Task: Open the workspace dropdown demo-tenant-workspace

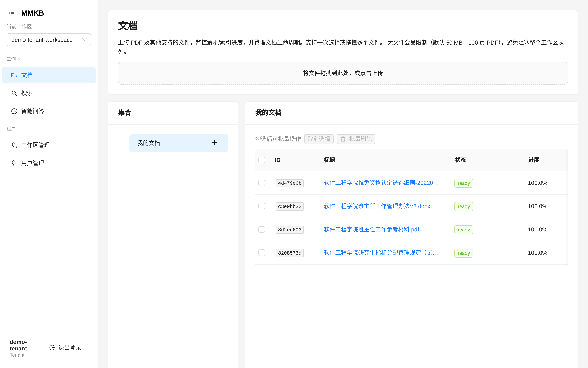Action: pos(49,40)
